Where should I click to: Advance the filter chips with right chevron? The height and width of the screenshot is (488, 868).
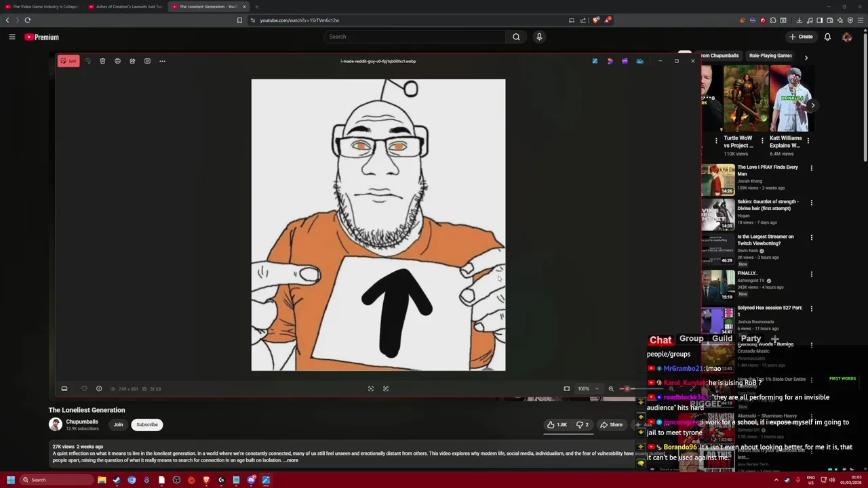806,58
